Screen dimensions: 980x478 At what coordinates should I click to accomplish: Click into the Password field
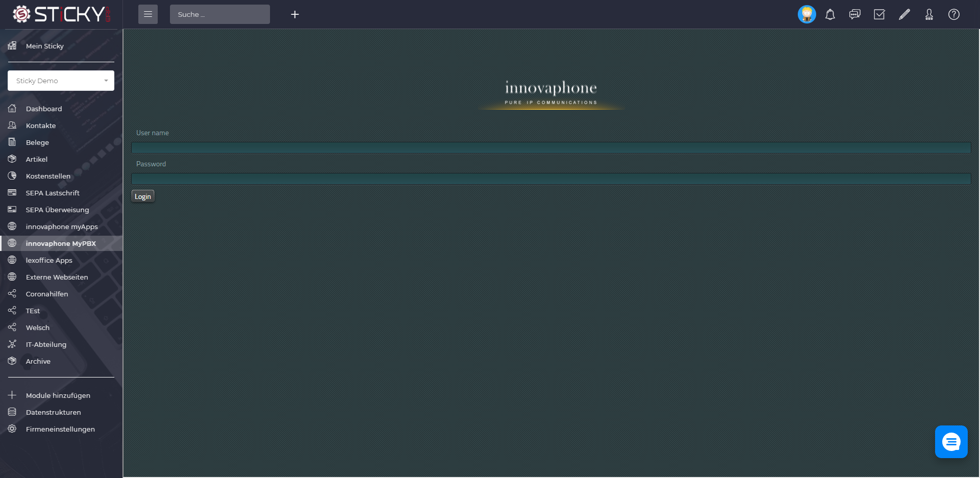tap(551, 179)
